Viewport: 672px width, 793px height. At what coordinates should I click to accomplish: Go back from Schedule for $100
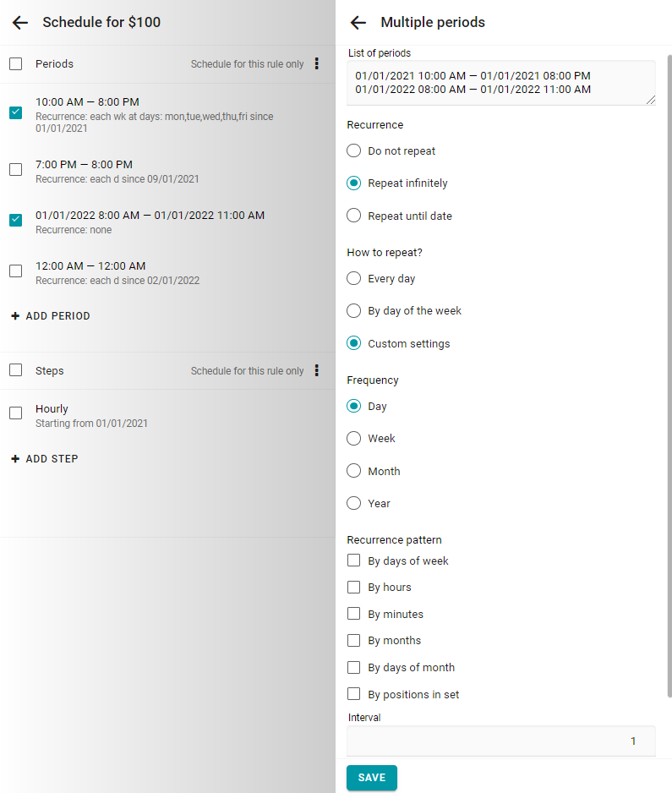(x=20, y=22)
